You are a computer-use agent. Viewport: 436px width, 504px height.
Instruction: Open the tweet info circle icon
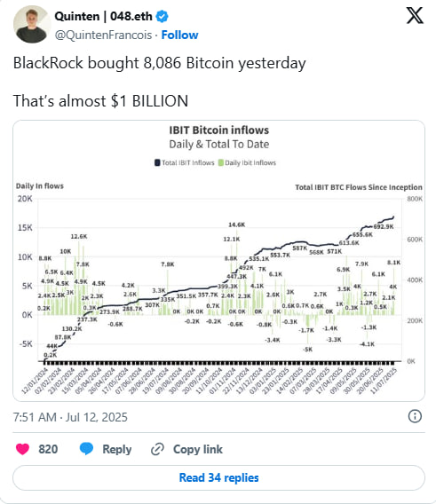pos(415,416)
